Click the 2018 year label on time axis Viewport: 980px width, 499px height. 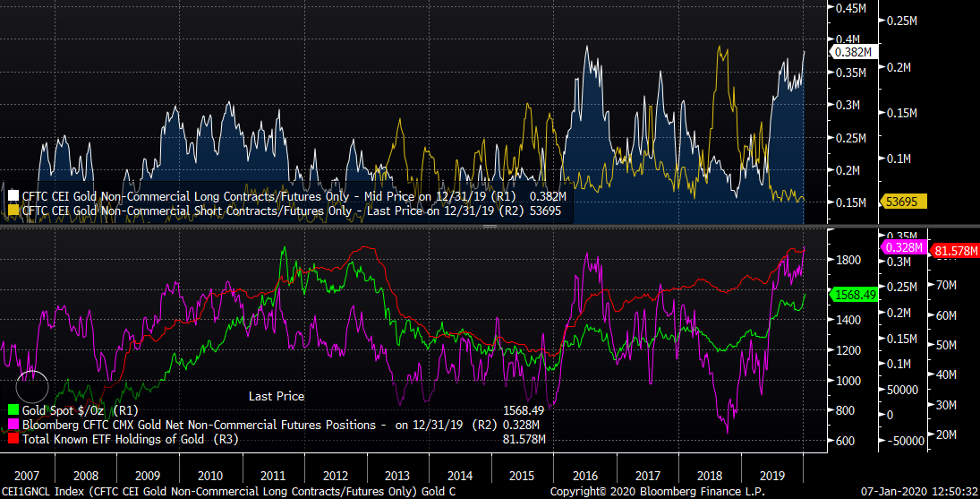click(x=710, y=476)
